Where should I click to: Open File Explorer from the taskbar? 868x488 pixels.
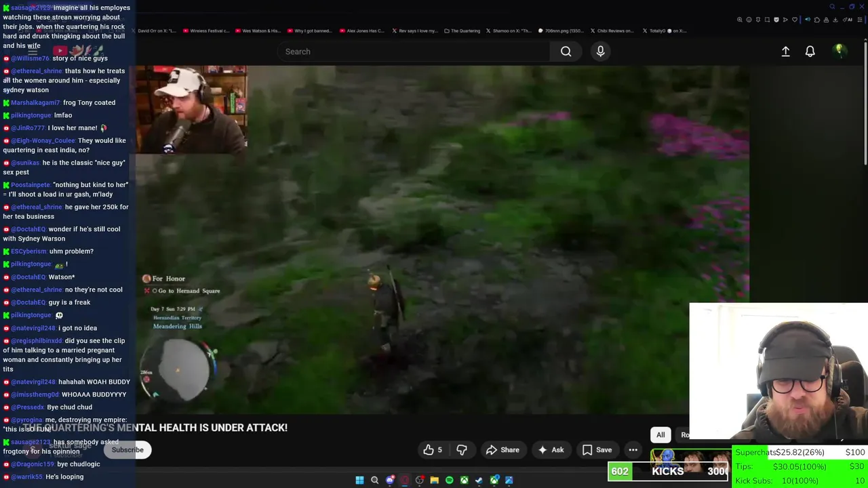tap(434, 481)
